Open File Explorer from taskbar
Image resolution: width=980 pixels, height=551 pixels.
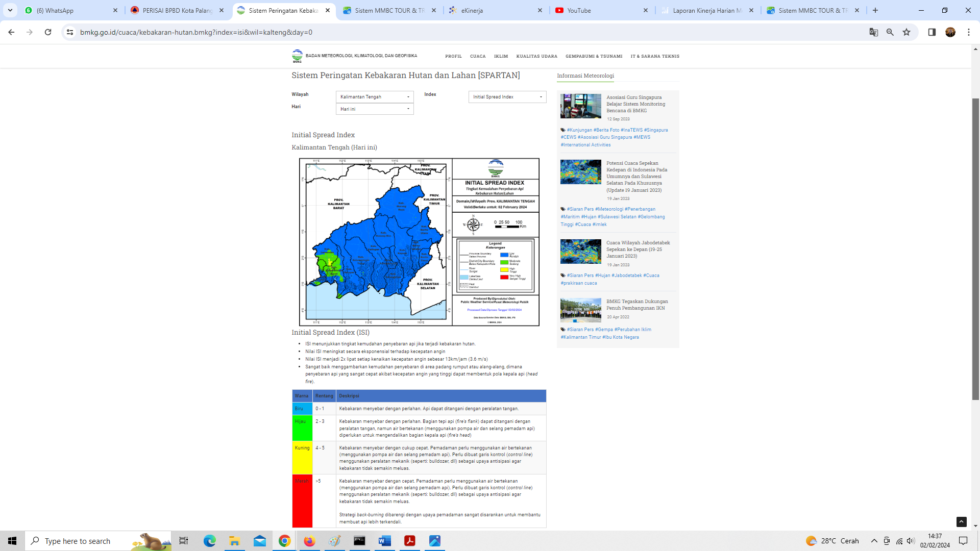pos(234,541)
